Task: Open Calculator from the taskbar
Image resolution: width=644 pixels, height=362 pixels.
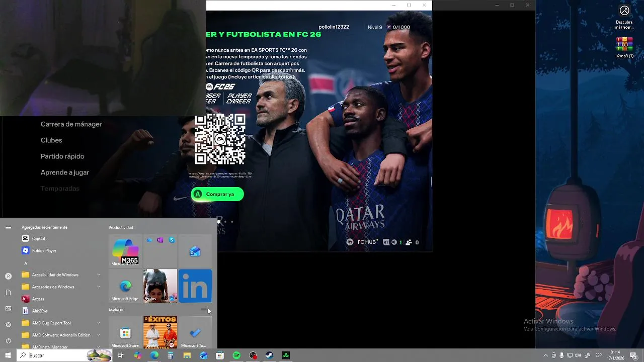Action: pyautogui.click(x=171, y=355)
